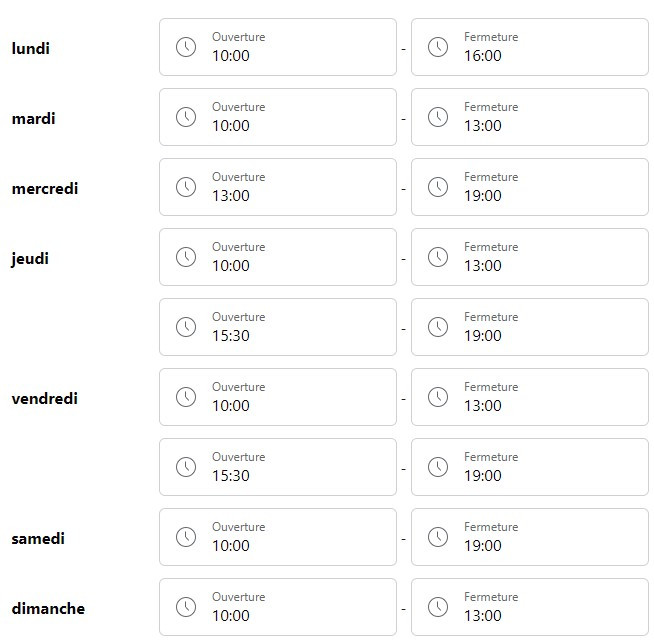The height and width of the screenshot is (643, 654).
Task: Click the clock icon in mercredi's Ouverture field
Action: (186, 187)
